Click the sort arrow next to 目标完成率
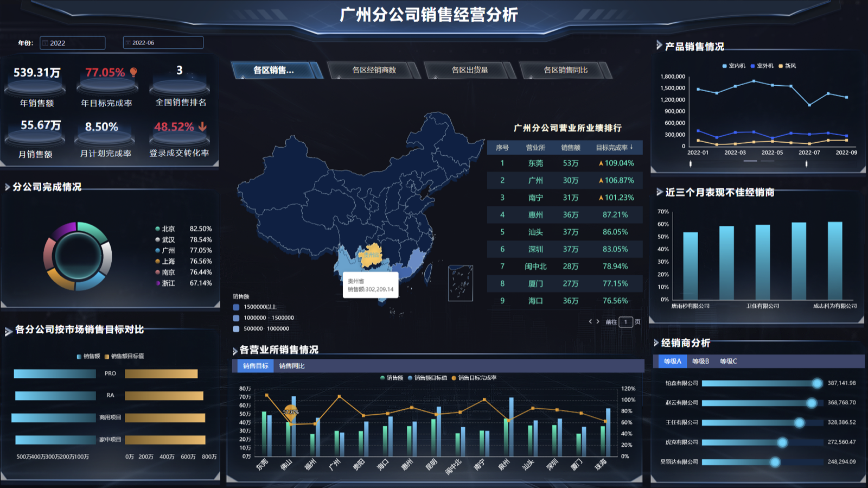Screen dimensions: 868x488 click(631, 147)
